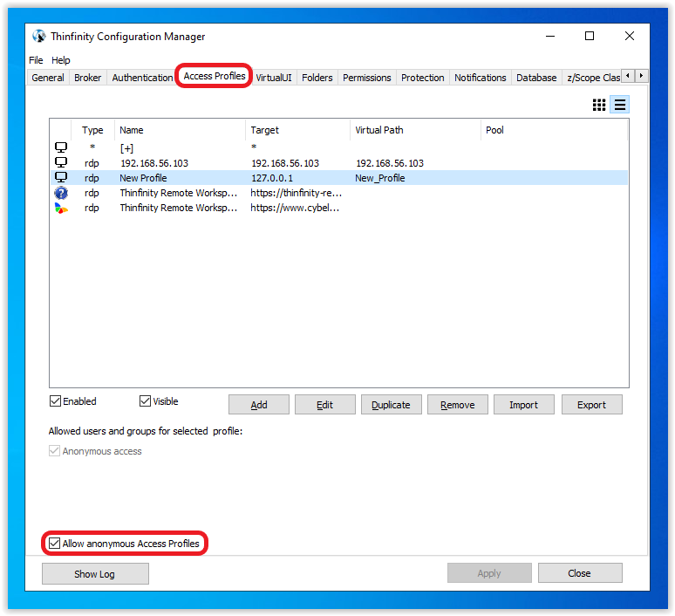Click monitor icon of 192.168.56.103 profile
Viewport: 675px width, 616px height.
point(61,162)
